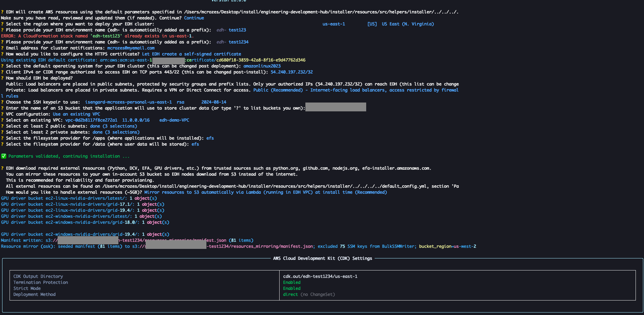
Task: Click the blue 'Continue' answer text
Action: coord(194,18)
